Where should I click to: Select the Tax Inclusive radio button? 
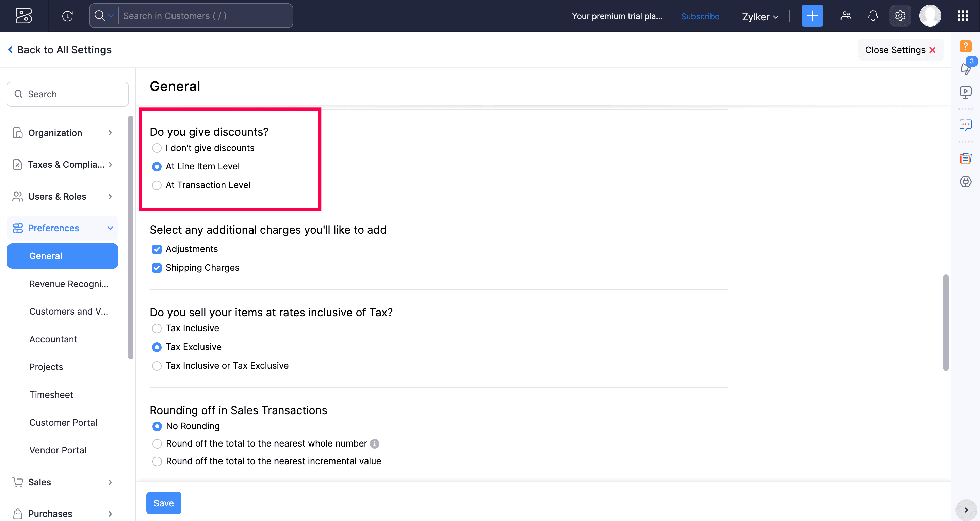point(157,329)
